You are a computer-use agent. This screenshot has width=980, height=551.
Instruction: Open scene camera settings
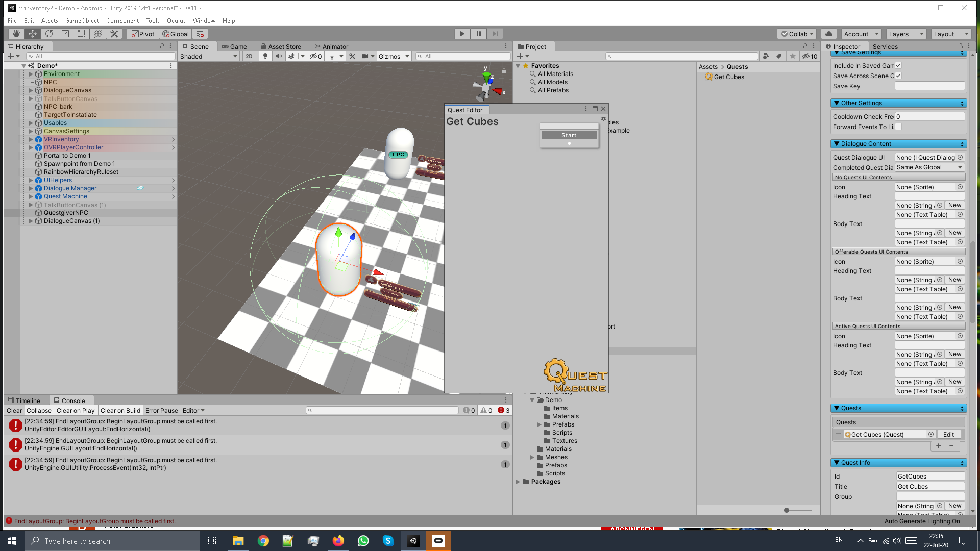tap(365, 56)
